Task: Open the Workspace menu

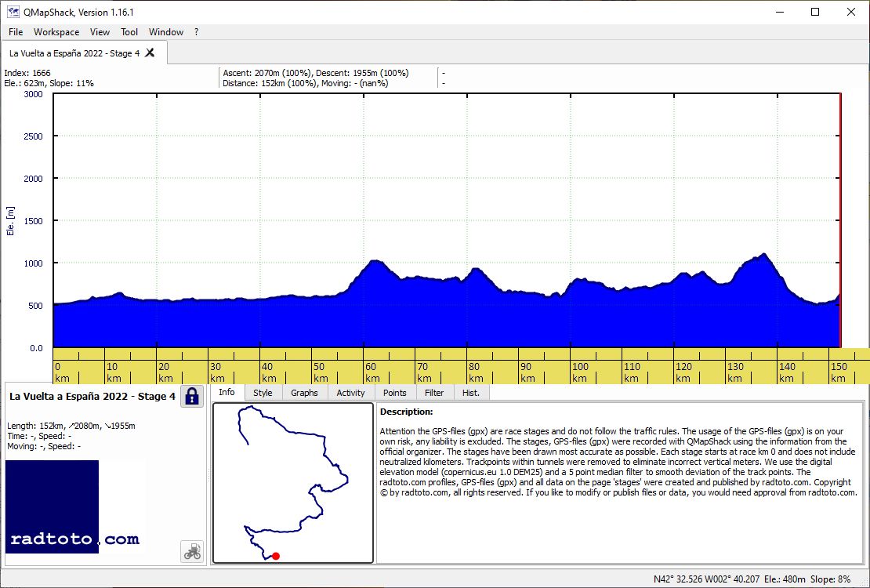Action: (56, 31)
